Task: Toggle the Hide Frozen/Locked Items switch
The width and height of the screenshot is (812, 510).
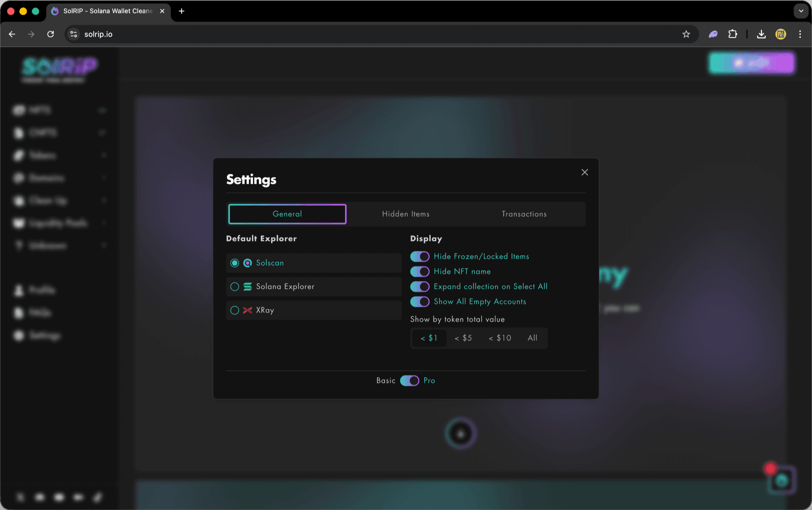Action: point(420,256)
